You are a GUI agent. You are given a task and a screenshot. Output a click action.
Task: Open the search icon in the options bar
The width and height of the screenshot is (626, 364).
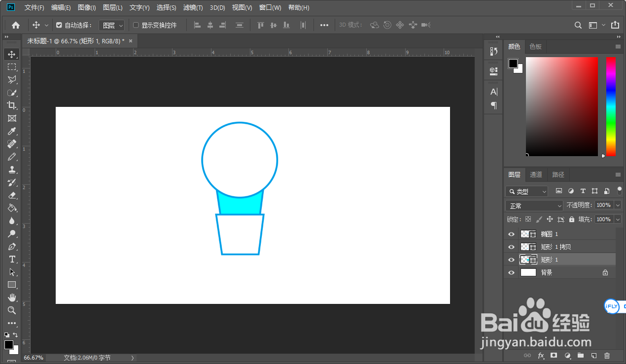pos(577,25)
